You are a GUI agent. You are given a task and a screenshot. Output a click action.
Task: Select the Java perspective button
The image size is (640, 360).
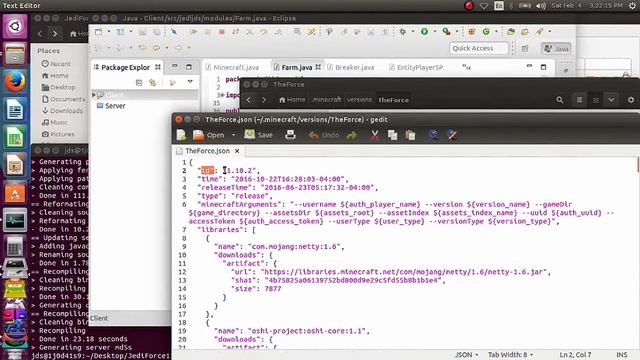pos(556,49)
